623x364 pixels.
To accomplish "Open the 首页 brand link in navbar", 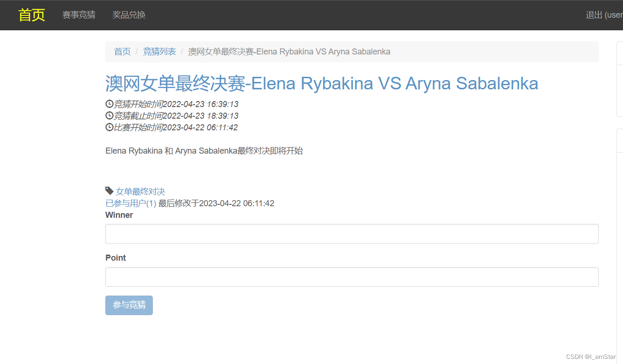I will [32, 15].
